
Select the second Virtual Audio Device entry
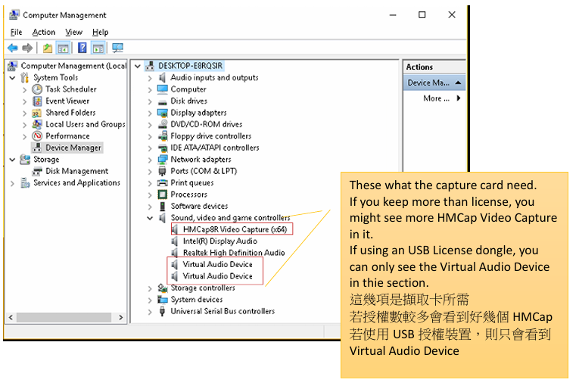coord(217,276)
